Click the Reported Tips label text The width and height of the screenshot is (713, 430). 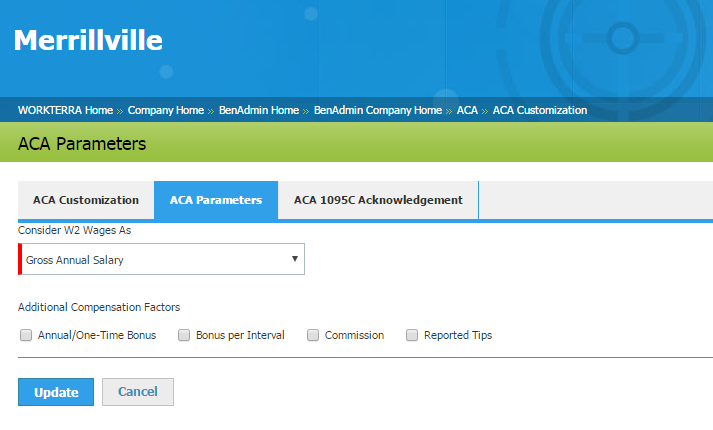(x=458, y=335)
